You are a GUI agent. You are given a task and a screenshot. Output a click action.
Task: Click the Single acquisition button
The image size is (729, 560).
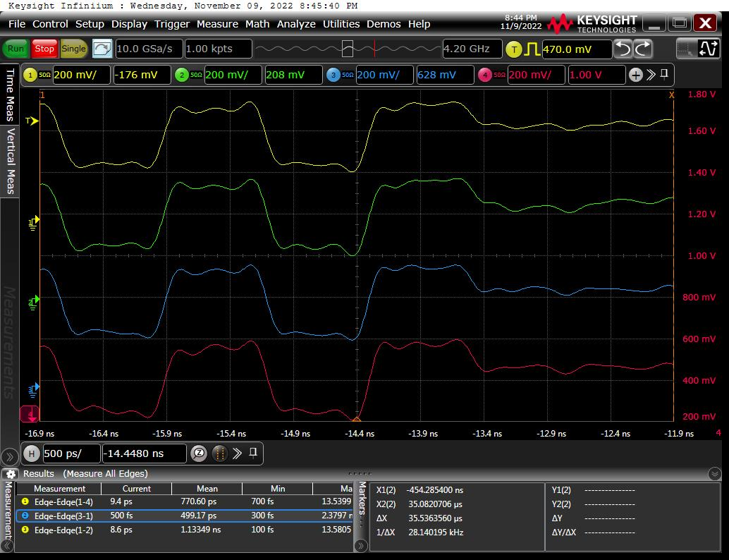click(73, 49)
